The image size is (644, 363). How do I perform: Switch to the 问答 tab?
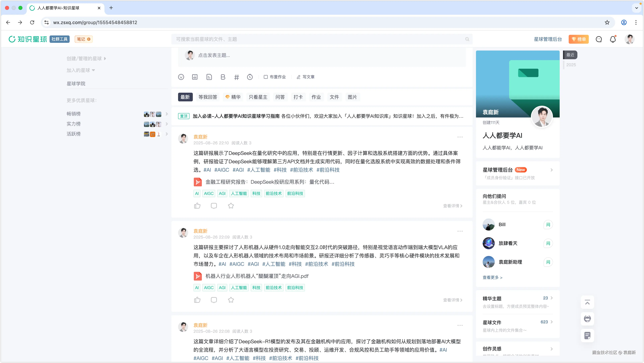point(280,97)
